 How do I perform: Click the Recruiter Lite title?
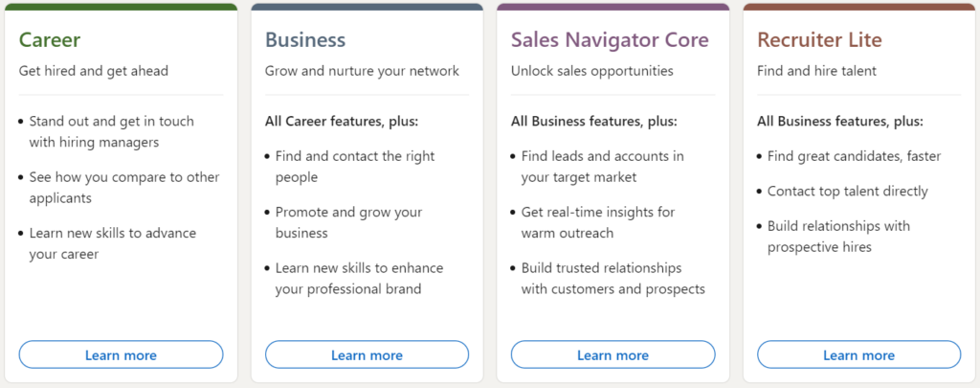(819, 40)
